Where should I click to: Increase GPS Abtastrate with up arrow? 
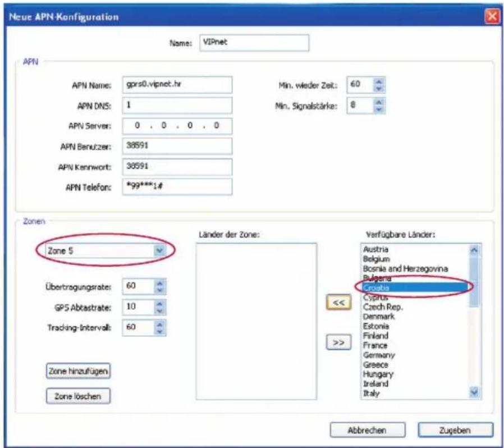(160, 304)
